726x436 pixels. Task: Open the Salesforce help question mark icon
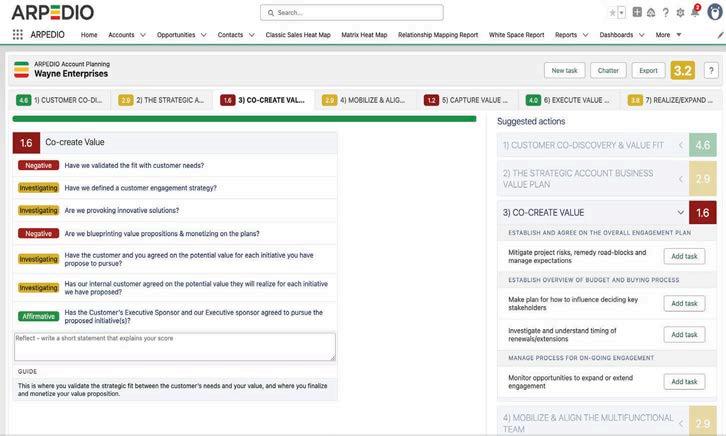click(665, 13)
